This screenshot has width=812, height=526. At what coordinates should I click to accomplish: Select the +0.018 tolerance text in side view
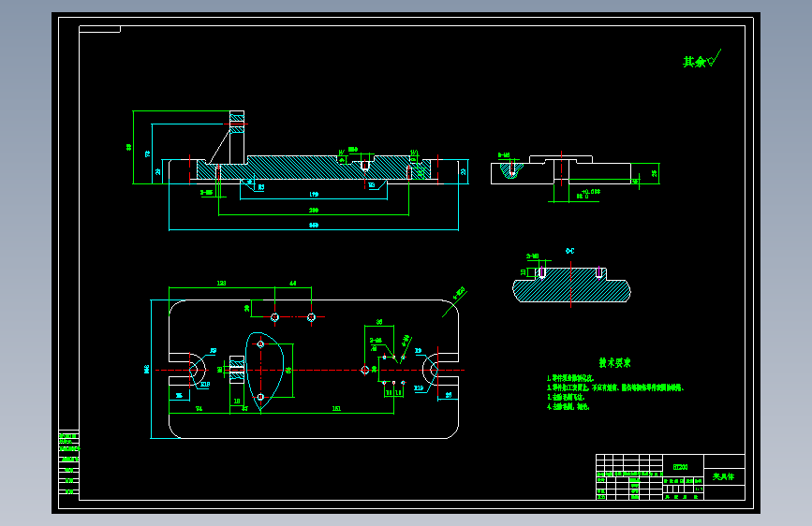(x=591, y=192)
